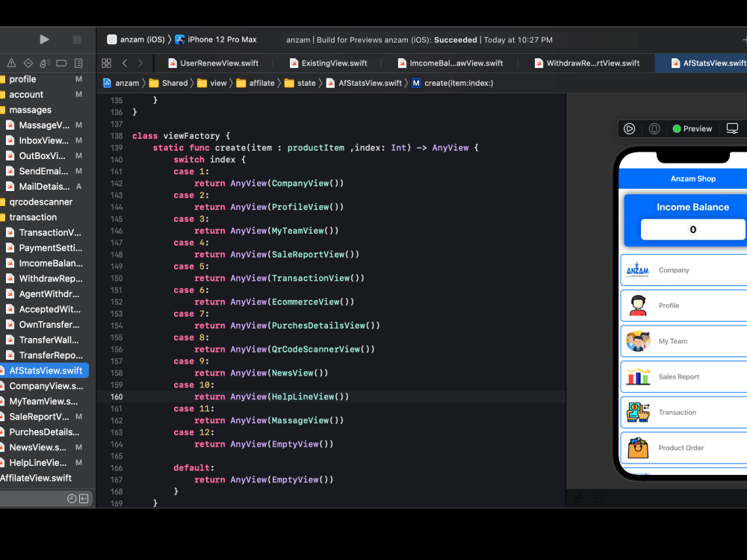Image resolution: width=747 pixels, height=560 pixels.
Task: Click the editor grid view icon above the navigator
Action: [106, 63]
